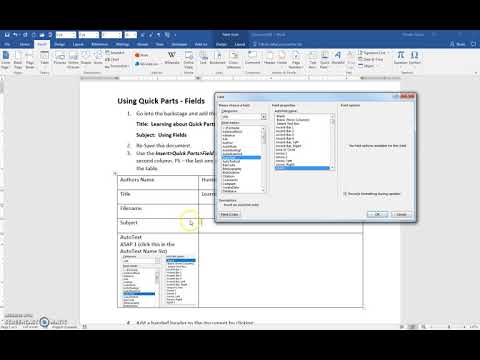Image resolution: width=480 pixels, height=360 pixels.
Task: Open the Link button in ribbon
Action: tap(203, 58)
